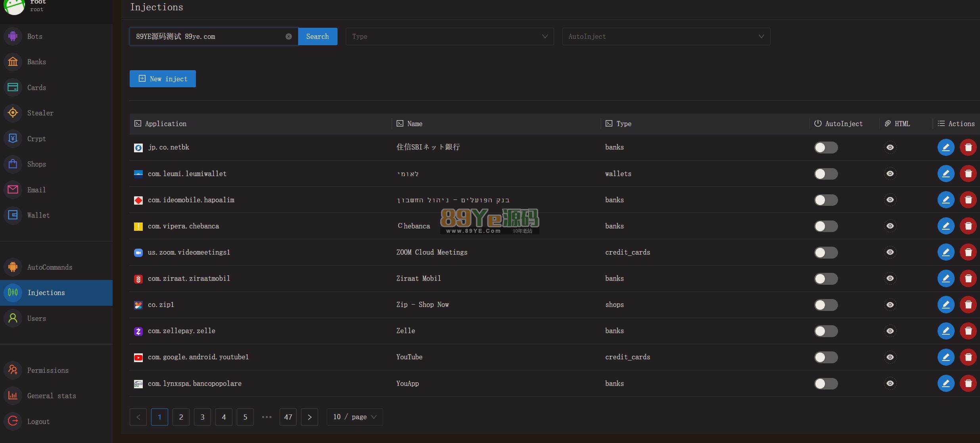This screenshot has width=980, height=443.
Task: Open the 10 / page size dropdown
Action: (x=355, y=417)
